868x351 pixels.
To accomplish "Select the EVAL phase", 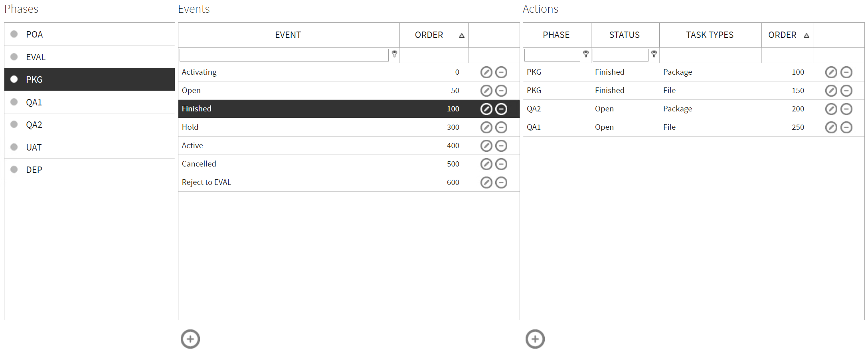I will coord(89,57).
